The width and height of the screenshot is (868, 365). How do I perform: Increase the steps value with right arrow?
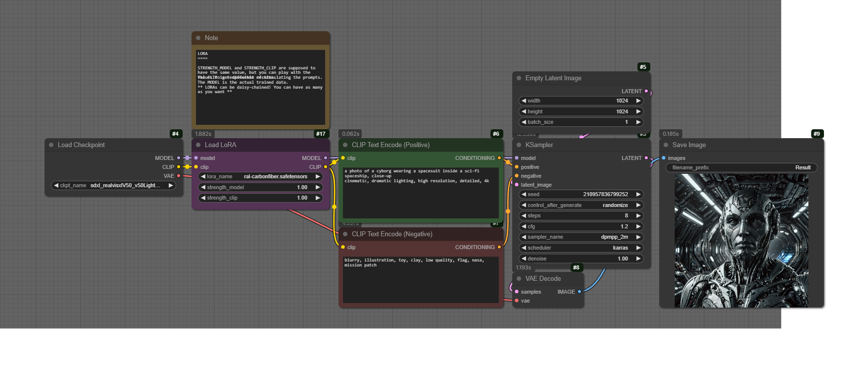tap(638, 215)
